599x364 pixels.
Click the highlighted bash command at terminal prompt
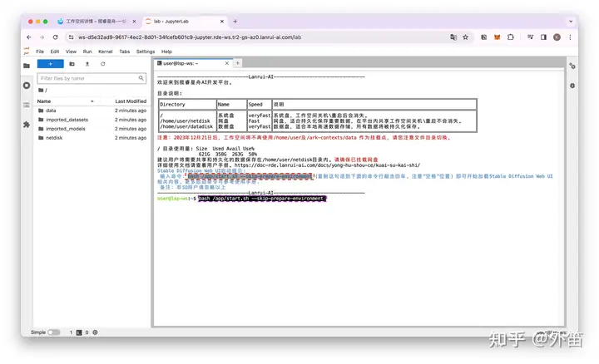[262, 199]
